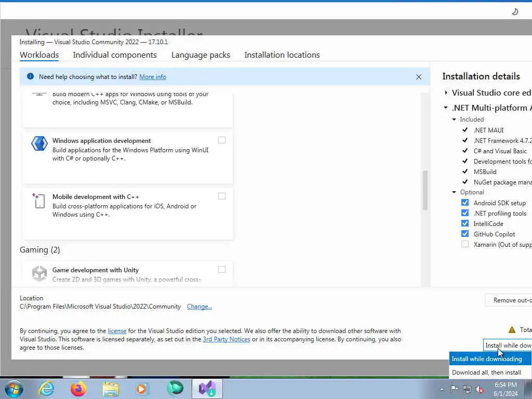Collapse the Included components list
Viewport: 532px width, 399px height.
[x=454, y=119]
